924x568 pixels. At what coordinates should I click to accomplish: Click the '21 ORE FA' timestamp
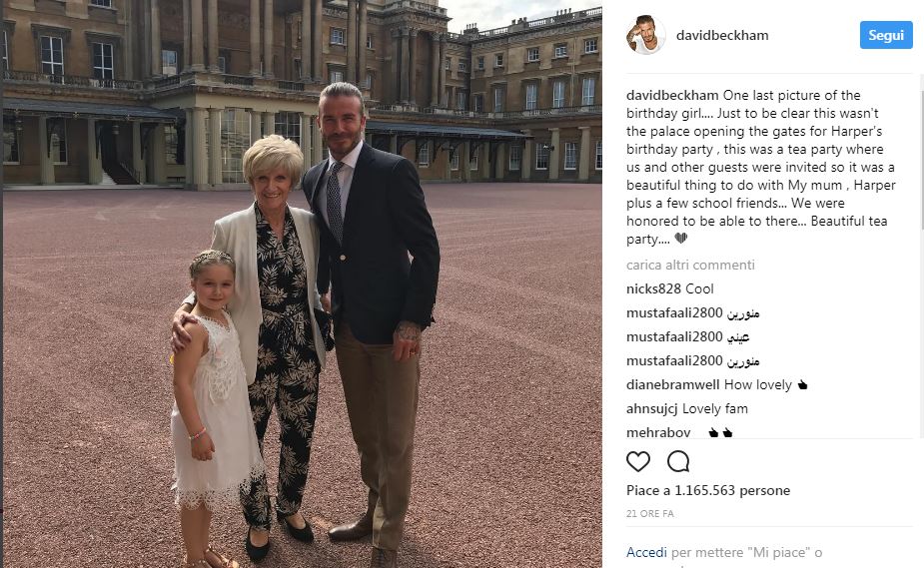(x=650, y=514)
